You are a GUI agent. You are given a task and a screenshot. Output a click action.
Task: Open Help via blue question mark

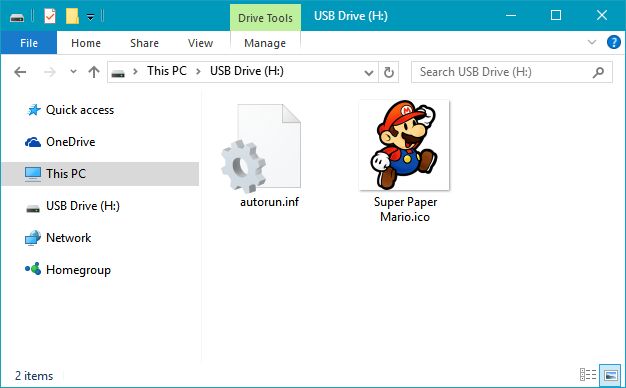[x=614, y=42]
